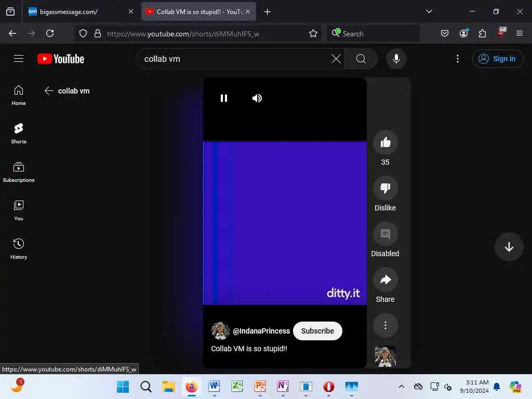Open notifications bell in tray
The height and width of the screenshot is (399, 532).
(x=497, y=387)
